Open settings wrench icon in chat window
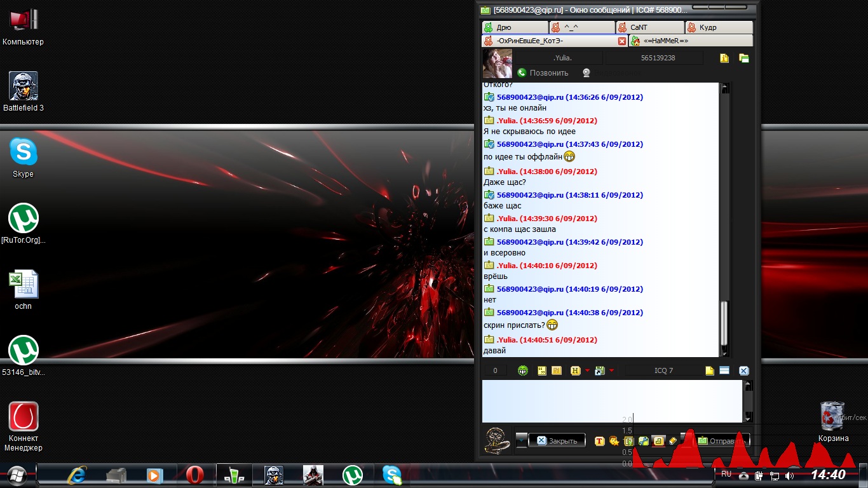The image size is (868, 488). (x=644, y=441)
